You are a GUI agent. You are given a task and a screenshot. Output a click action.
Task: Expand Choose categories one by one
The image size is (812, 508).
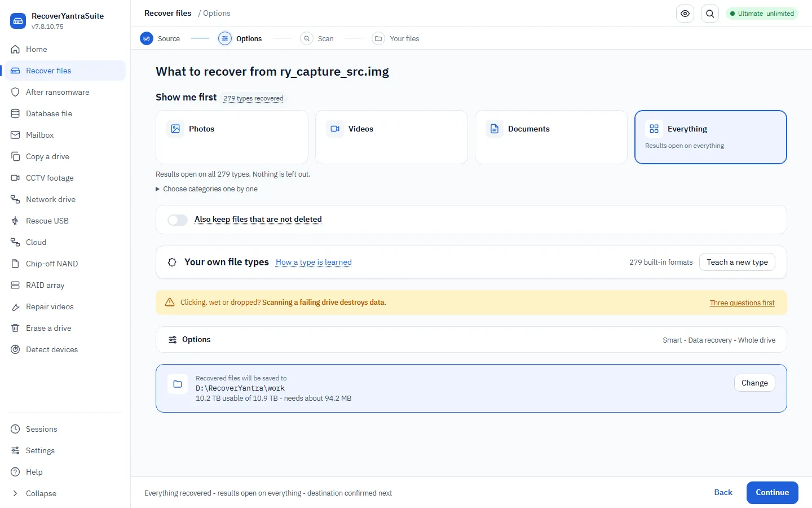pos(206,189)
